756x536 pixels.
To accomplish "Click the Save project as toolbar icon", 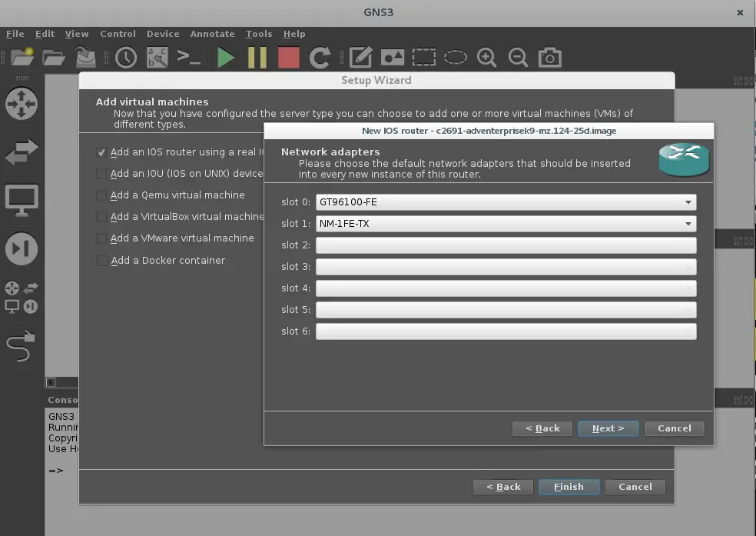I will coord(86,57).
